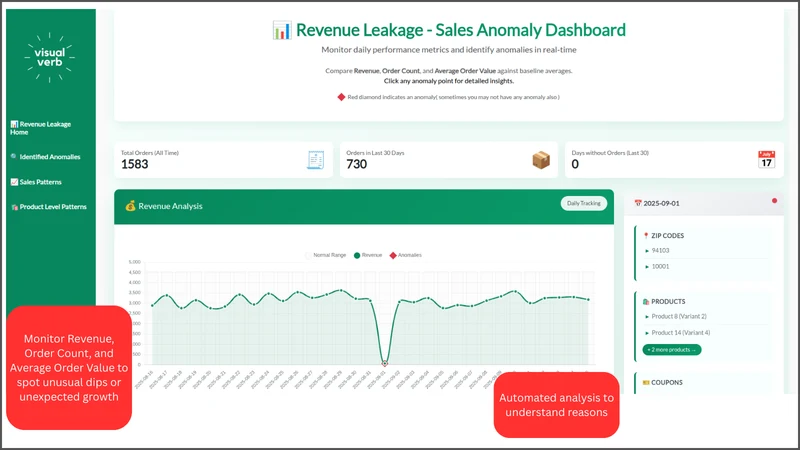Open Revenue Leakage Home in sidebar

pyautogui.click(x=40, y=128)
